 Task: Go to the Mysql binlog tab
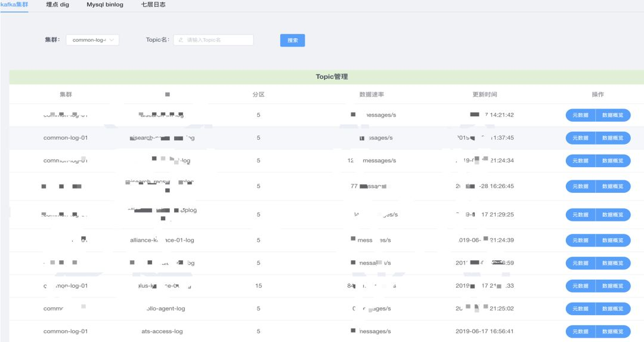[105, 4]
